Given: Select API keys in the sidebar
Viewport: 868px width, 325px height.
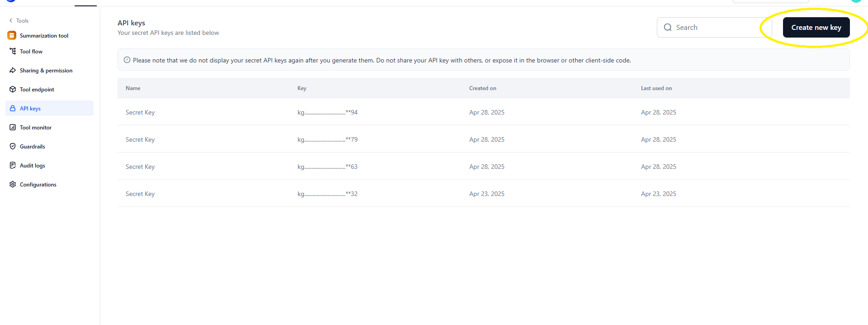Looking at the screenshot, I should point(50,108).
